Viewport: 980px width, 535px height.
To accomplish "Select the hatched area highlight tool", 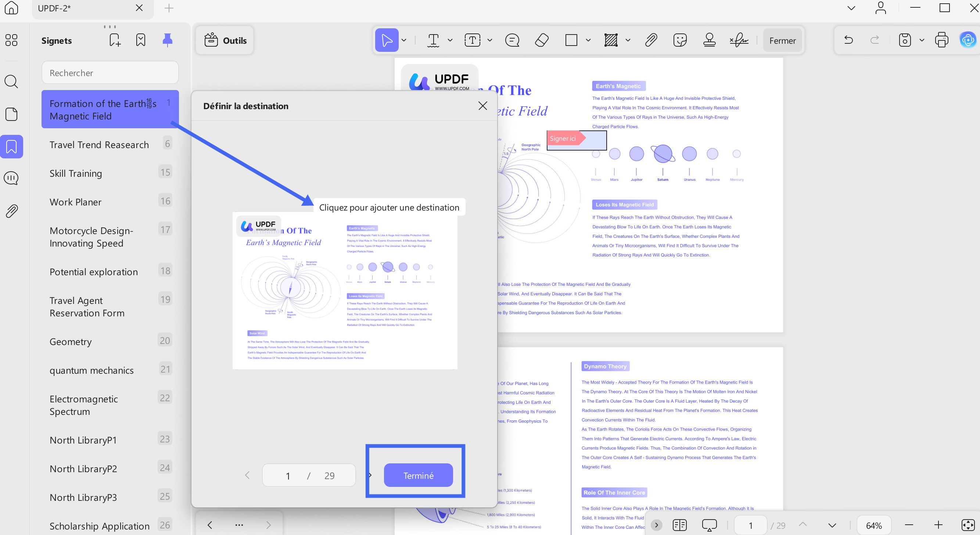I will pos(611,40).
